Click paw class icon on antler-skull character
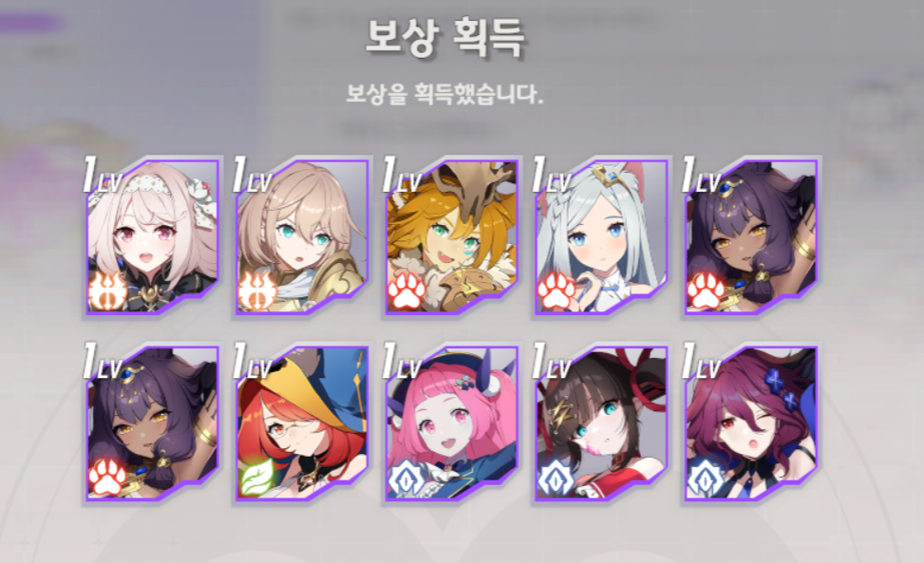This screenshot has width=924, height=563. 406,291
